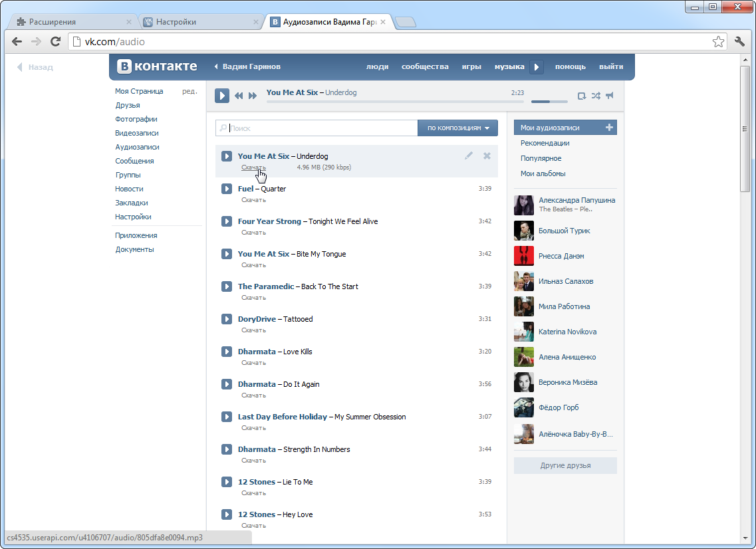
Task: Open Документы in sidebar
Action: click(134, 249)
